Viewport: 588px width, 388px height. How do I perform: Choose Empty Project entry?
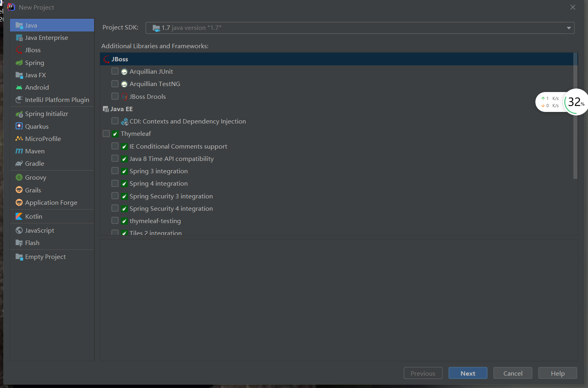(52, 257)
